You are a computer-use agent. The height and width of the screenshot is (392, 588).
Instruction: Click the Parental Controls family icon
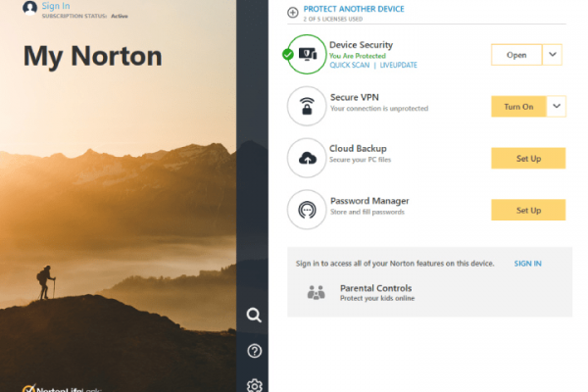point(316,292)
